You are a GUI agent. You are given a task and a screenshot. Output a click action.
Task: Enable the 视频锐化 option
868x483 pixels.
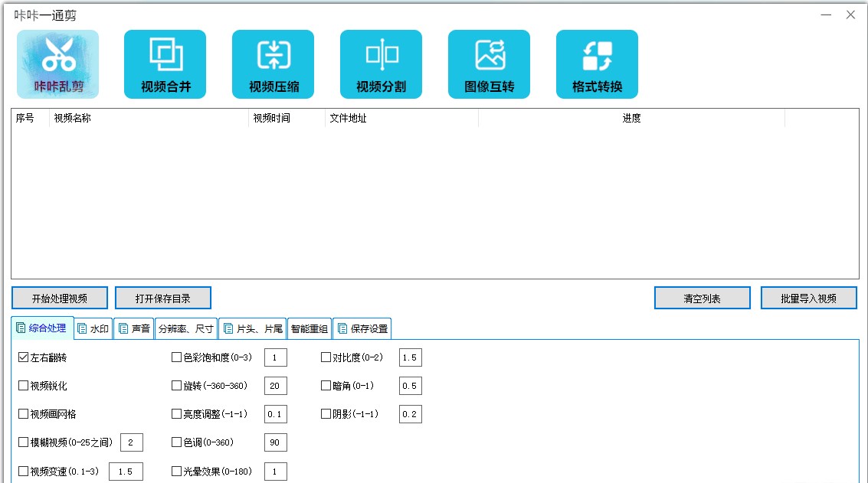click(24, 386)
